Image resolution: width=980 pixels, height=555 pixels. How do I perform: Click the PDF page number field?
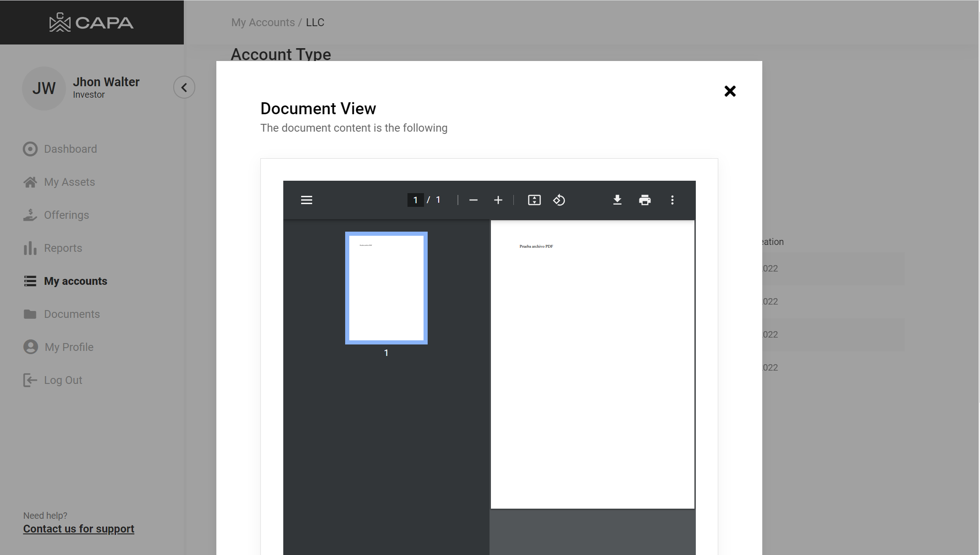coord(415,200)
